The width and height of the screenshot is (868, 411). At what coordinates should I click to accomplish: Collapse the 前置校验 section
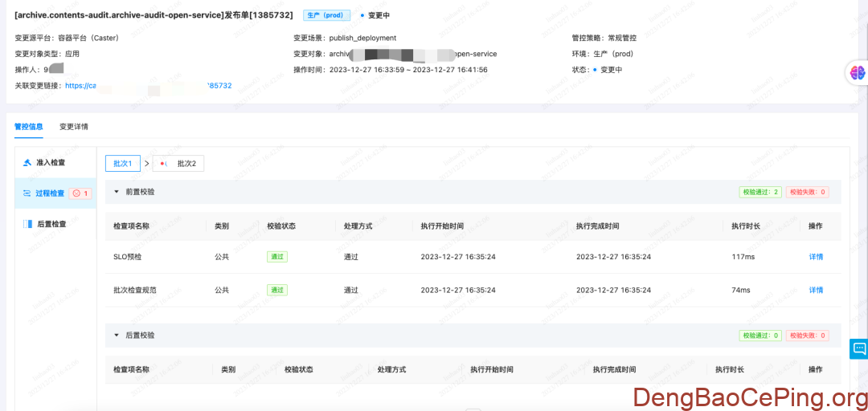[x=117, y=192]
